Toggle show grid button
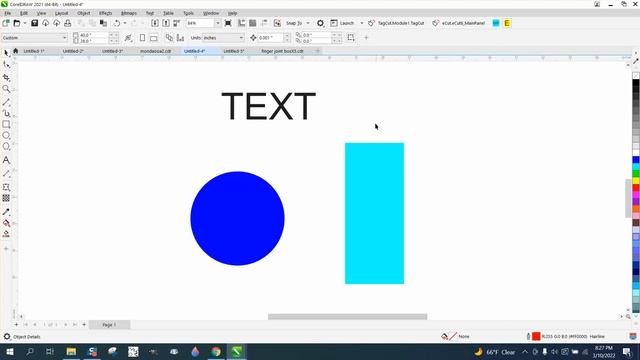640x360 pixels. (x=253, y=23)
